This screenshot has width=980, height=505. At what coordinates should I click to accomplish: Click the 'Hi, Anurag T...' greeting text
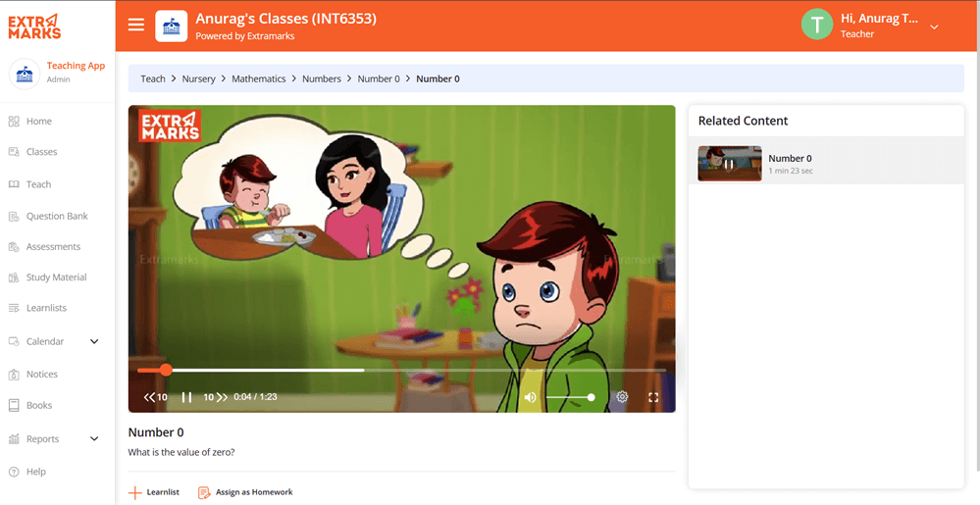coord(879,19)
